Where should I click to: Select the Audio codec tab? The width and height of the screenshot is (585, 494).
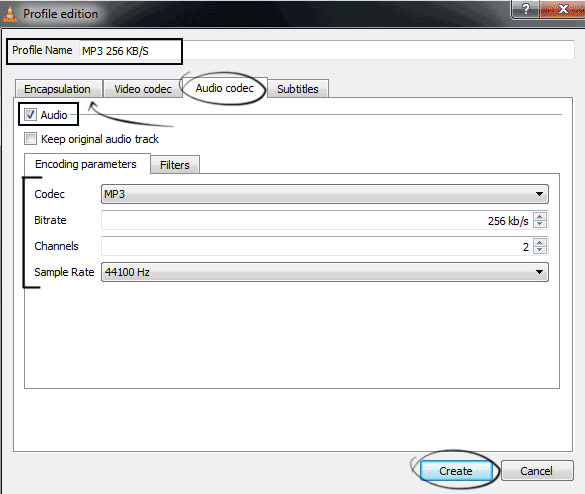225,88
